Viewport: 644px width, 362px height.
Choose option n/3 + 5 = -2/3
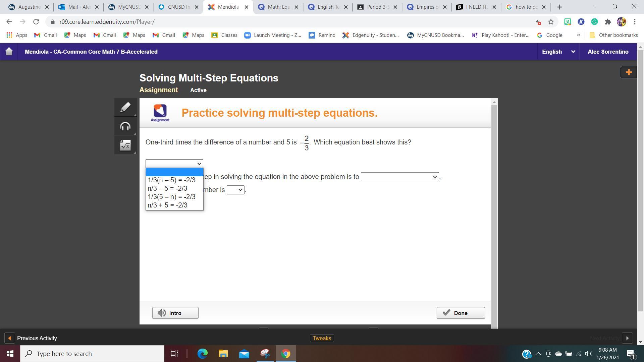tap(167, 205)
